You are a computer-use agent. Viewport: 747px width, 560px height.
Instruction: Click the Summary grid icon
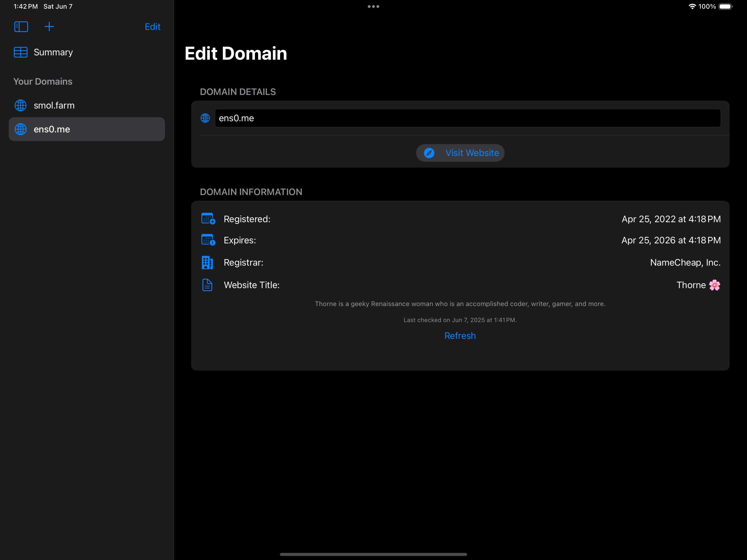pyautogui.click(x=21, y=52)
